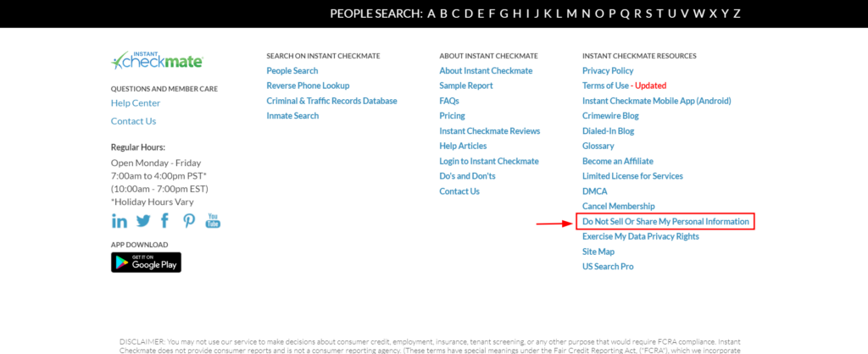This screenshot has width=868, height=354.
Task: Open the YouTube icon
Action: coord(213,220)
